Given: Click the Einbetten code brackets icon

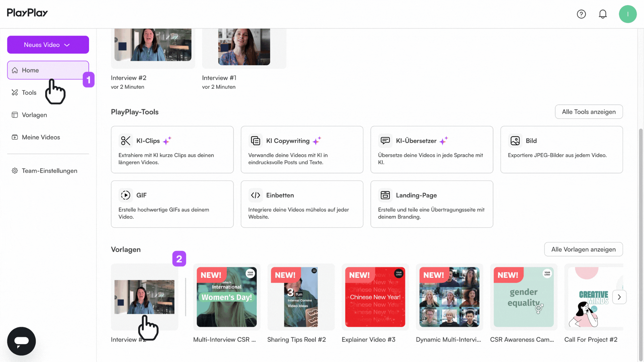Looking at the screenshot, I should [x=255, y=195].
